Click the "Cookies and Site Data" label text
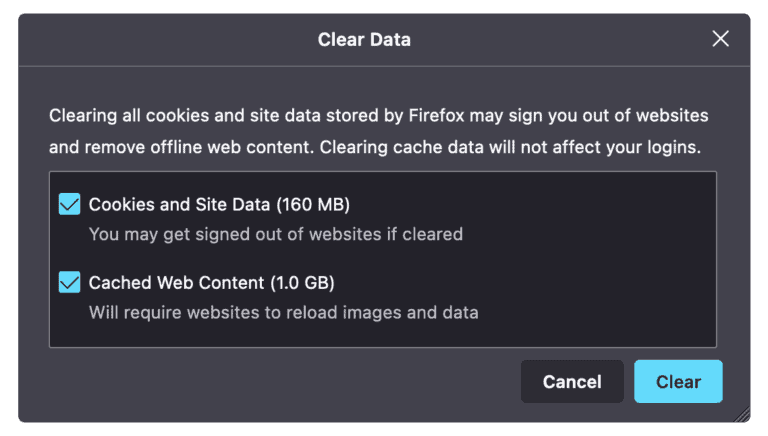Screen dimensions: 768x436 [180, 205]
